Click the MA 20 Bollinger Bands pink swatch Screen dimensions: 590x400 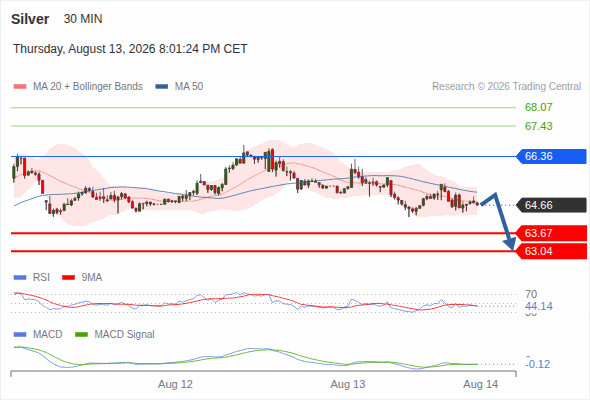(x=20, y=87)
